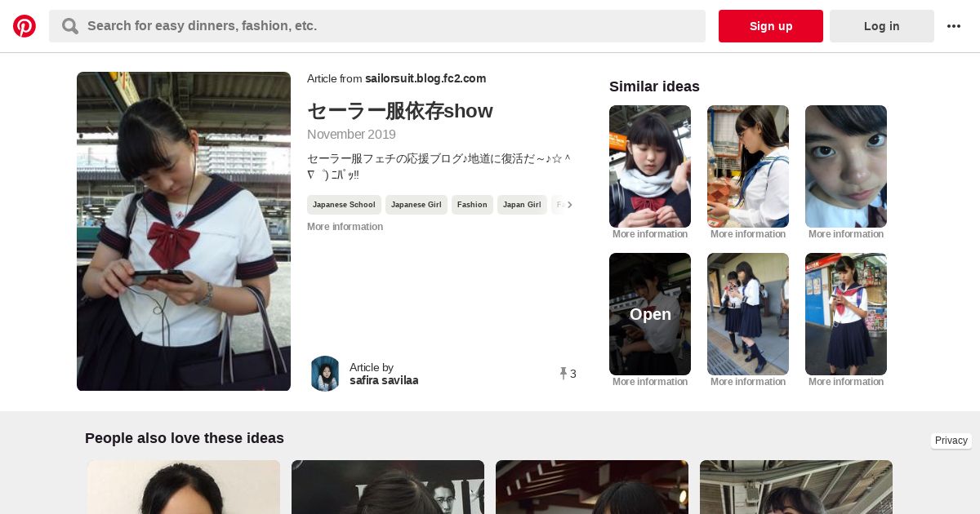Click the search magnifier icon
This screenshot has width=980, height=514.
[70, 26]
